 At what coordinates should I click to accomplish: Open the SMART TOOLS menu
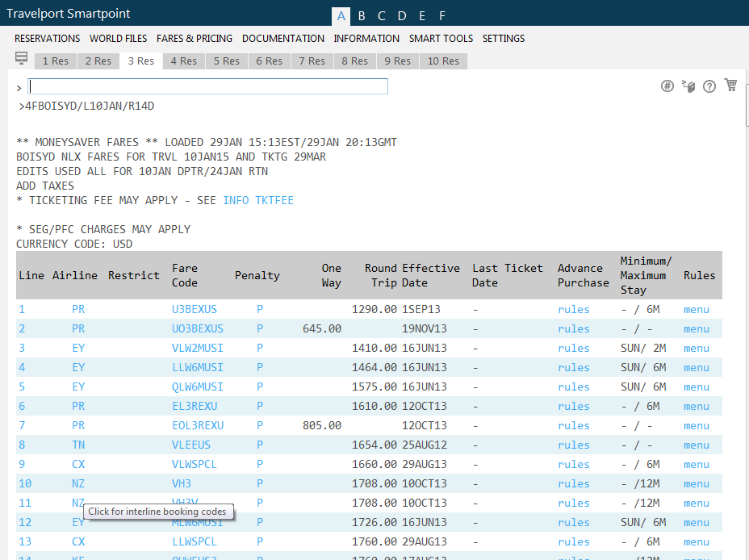441,38
